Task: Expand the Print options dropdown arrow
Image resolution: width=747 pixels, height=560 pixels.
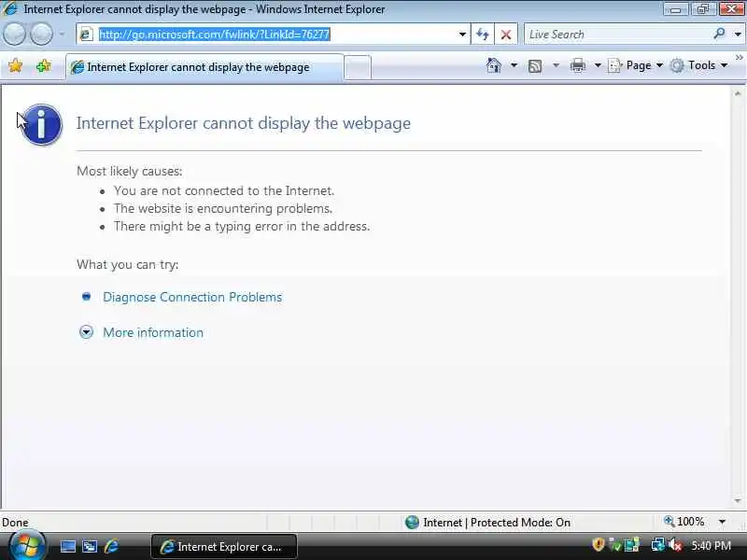Action: 598,65
